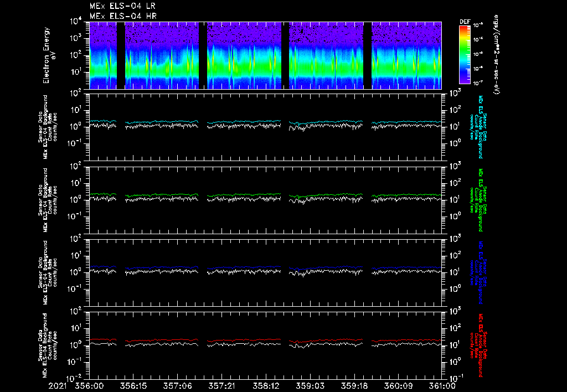Click the "MEx ELS-04 HR" title text
This screenshot has width=567, height=392.
123,16
